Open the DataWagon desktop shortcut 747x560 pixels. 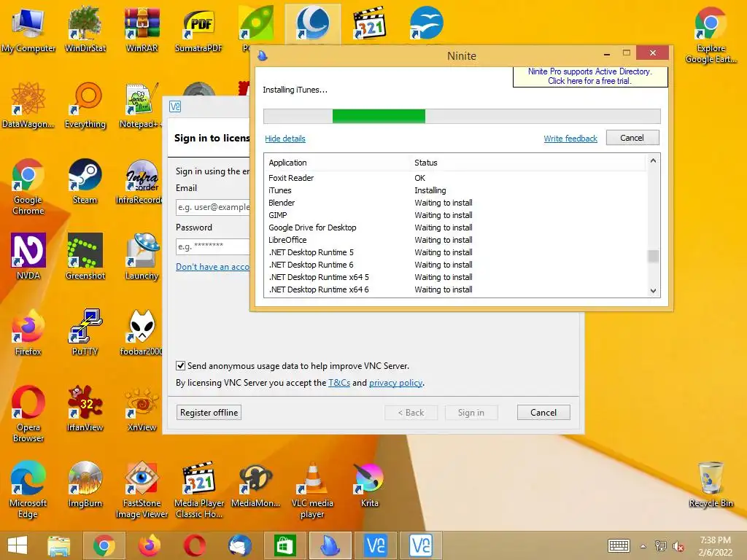click(x=28, y=106)
